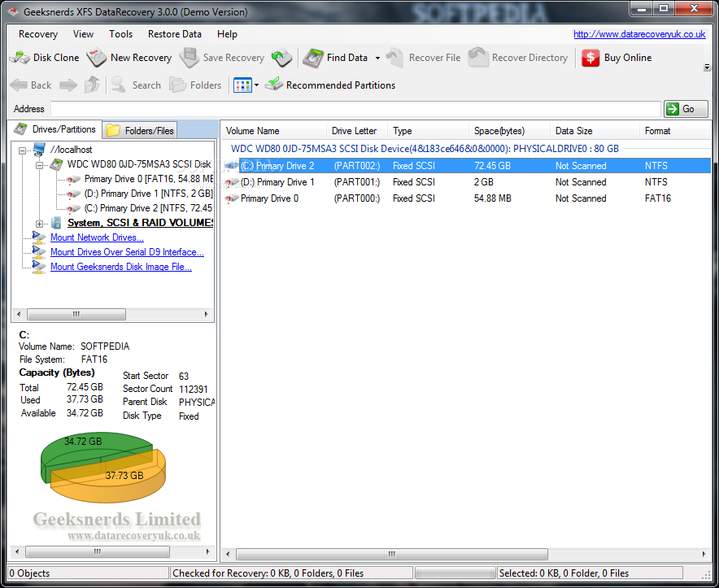
Task: Open the view mode dropdown arrow
Action: tap(256, 85)
